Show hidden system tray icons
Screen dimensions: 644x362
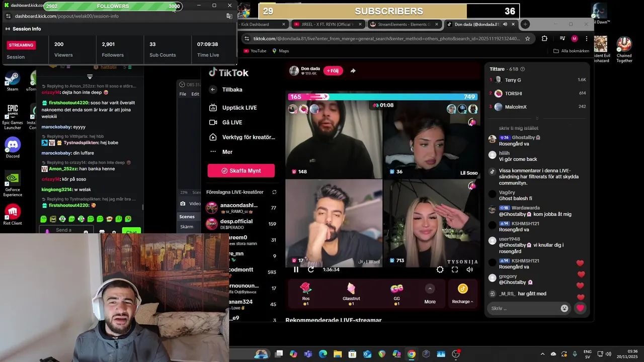[542, 354]
